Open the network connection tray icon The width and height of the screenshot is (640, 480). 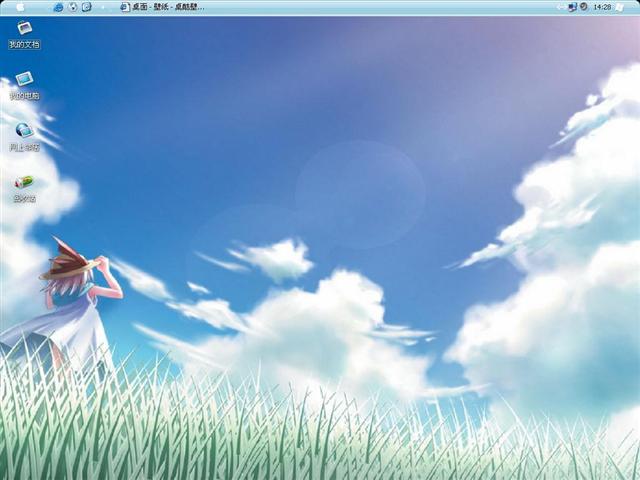[572, 7]
